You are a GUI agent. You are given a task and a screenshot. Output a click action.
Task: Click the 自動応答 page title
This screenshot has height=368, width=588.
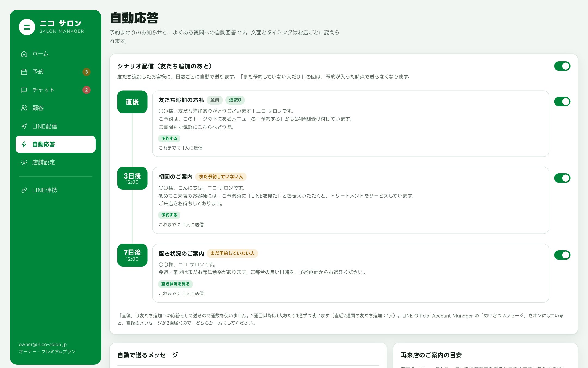[134, 18]
